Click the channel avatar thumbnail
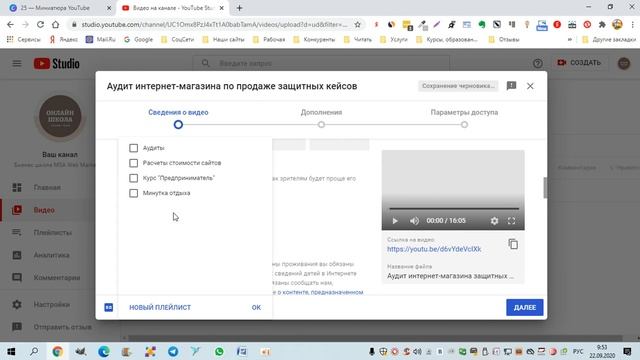Screen dimensions: 640x360 click(x=60, y=116)
